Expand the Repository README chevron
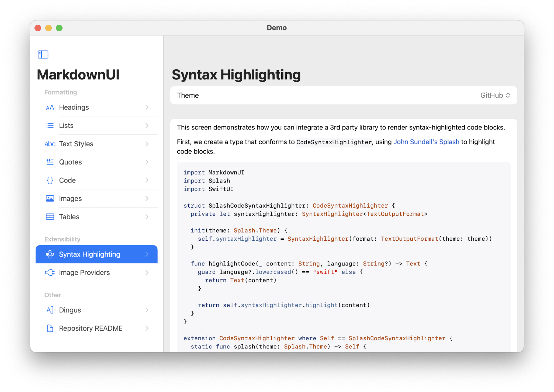The image size is (554, 392). (x=147, y=328)
